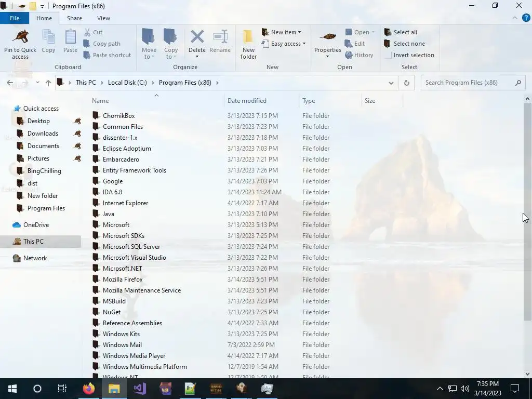Select the Windows Media Player folder
The height and width of the screenshot is (399, 532).
tap(134, 355)
